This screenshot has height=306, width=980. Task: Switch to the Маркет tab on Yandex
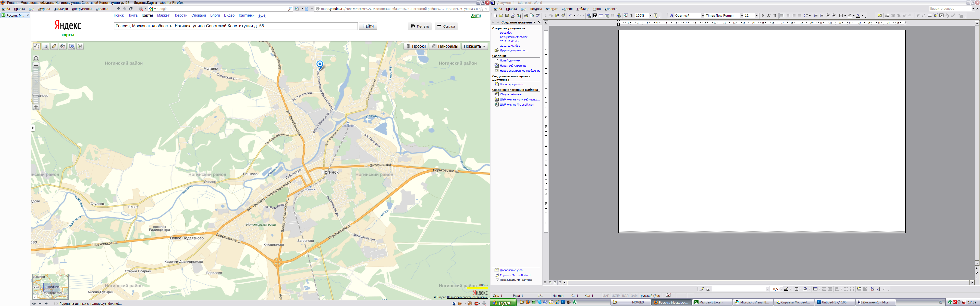point(163,16)
